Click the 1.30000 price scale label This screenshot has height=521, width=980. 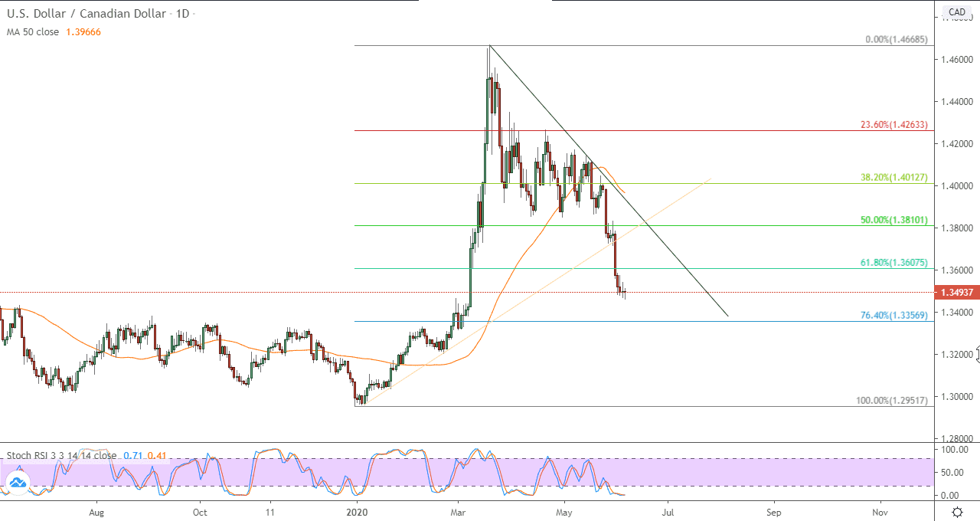(x=957, y=396)
